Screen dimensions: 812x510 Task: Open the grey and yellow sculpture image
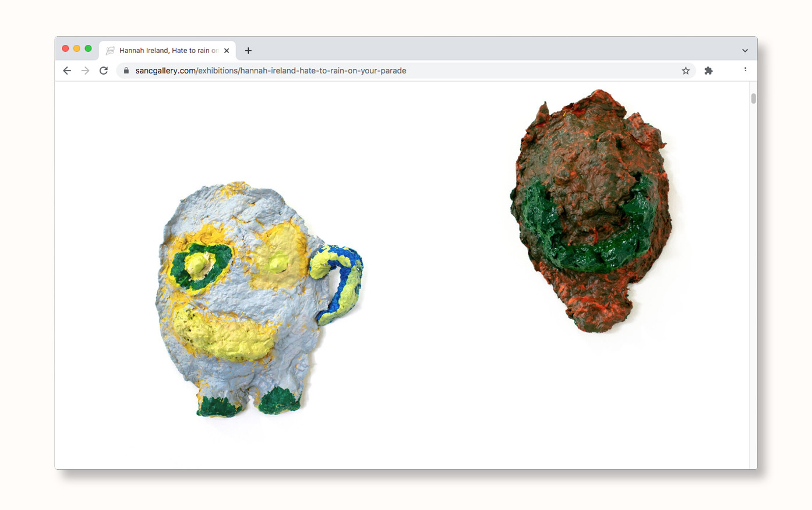(x=259, y=300)
